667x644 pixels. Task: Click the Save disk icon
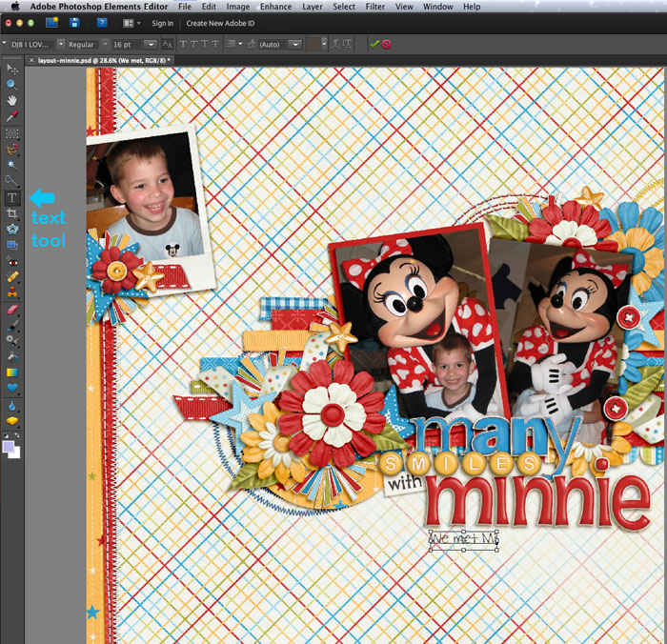[75, 23]
